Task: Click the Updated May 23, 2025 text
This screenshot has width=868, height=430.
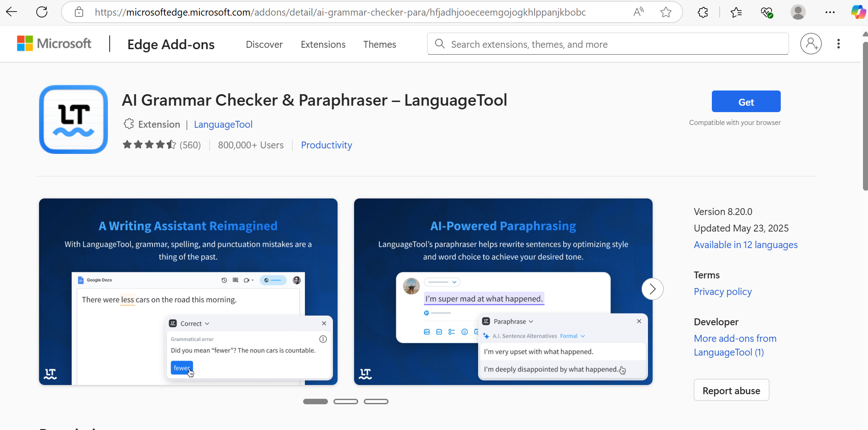Action: [x=741, y=228]
